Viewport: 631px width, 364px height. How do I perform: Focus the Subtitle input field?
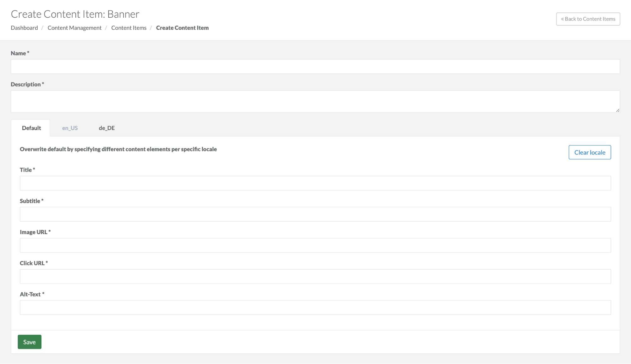point(315,214)
